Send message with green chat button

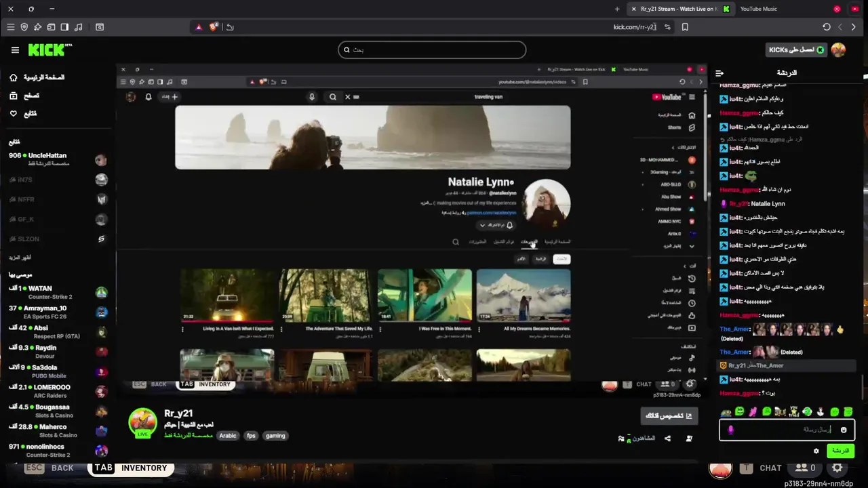point(840,451)
